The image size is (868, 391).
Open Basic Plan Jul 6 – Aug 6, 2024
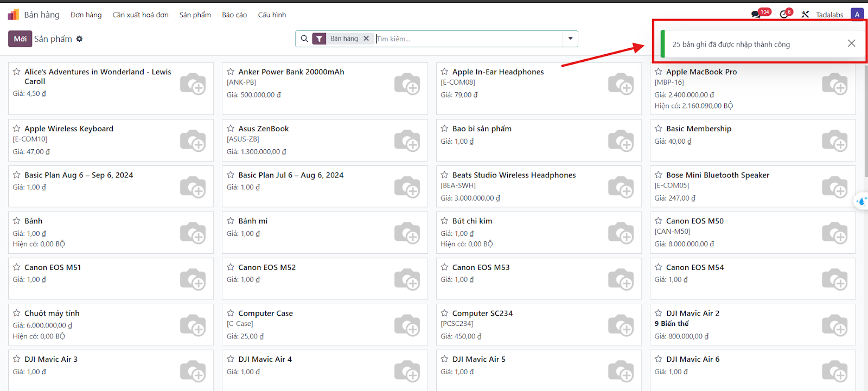coord(324,187)
